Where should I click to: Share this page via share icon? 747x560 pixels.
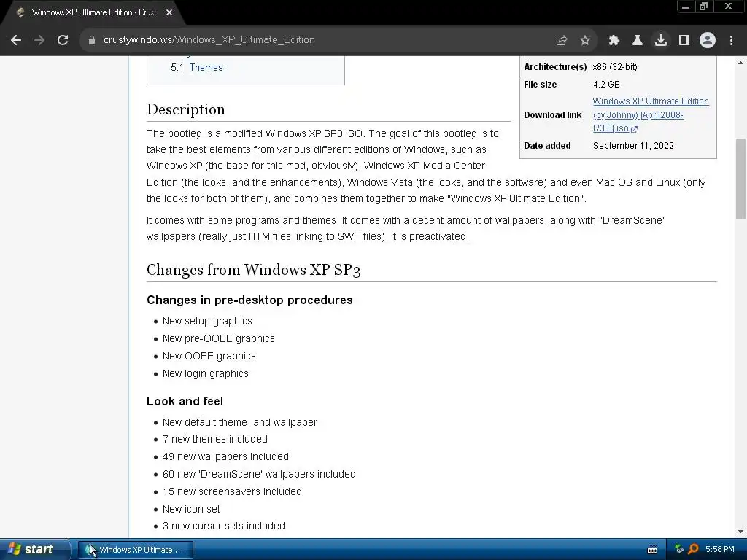point(562,41)
